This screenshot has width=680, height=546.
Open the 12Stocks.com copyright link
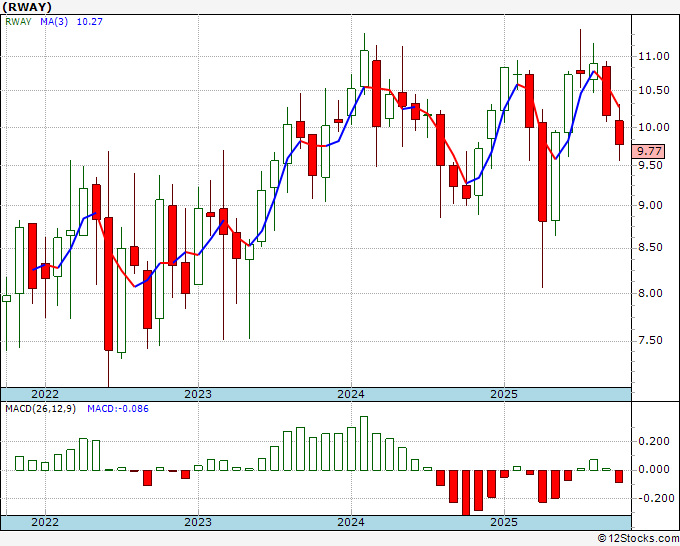click(638, 539)
